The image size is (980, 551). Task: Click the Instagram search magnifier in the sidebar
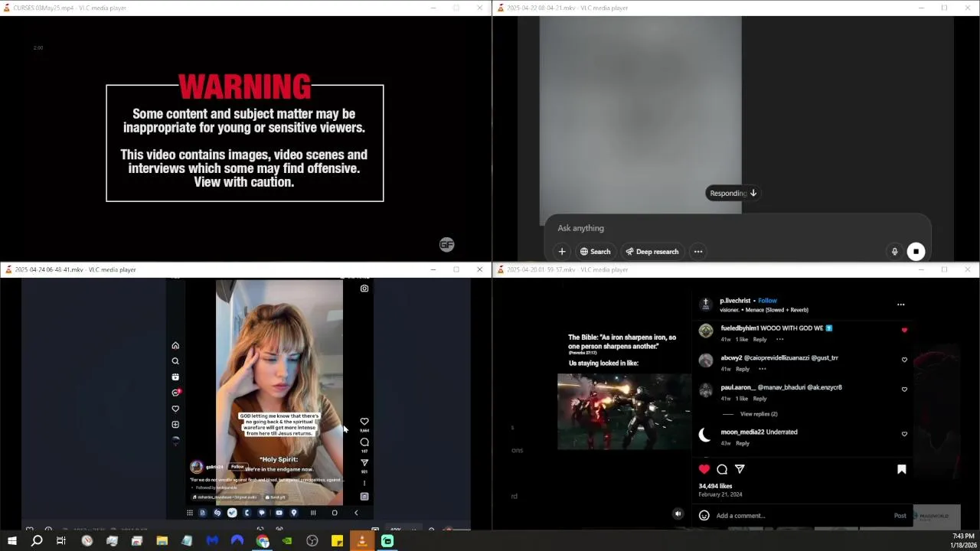click(175, 361)
